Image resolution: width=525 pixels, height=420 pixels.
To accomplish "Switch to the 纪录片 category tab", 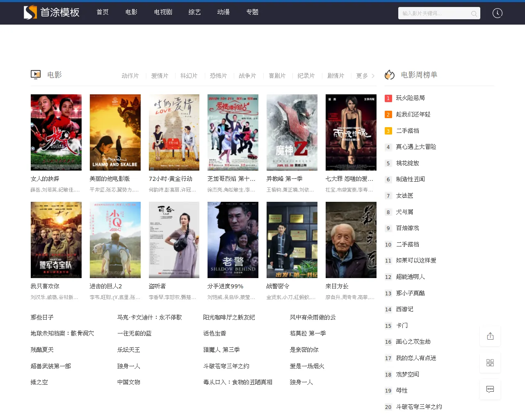I will click(306, 75).
